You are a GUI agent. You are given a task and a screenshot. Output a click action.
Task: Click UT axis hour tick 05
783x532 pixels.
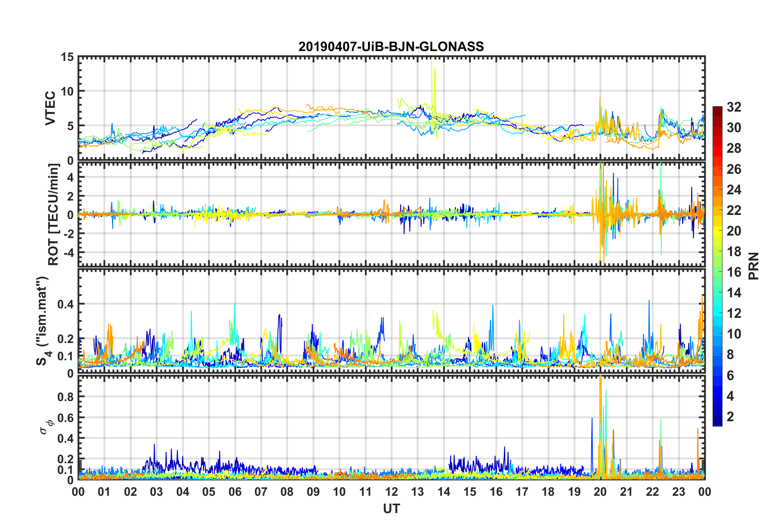tap(209, 492)
